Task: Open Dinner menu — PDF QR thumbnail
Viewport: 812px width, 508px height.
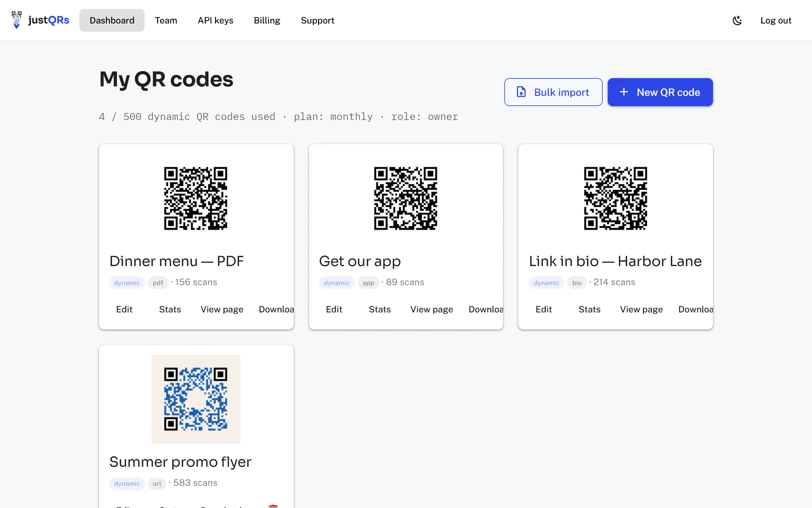Action: pos(196,198)
